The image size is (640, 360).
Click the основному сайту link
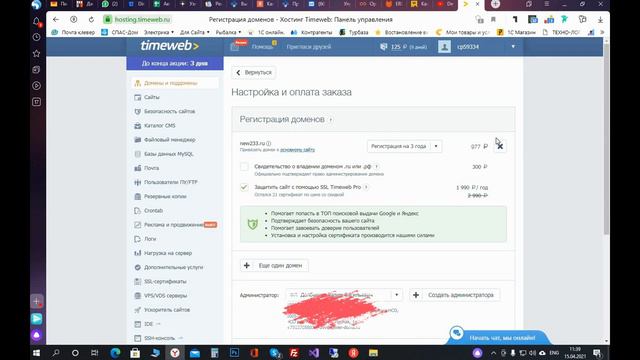tap(297, 150)
